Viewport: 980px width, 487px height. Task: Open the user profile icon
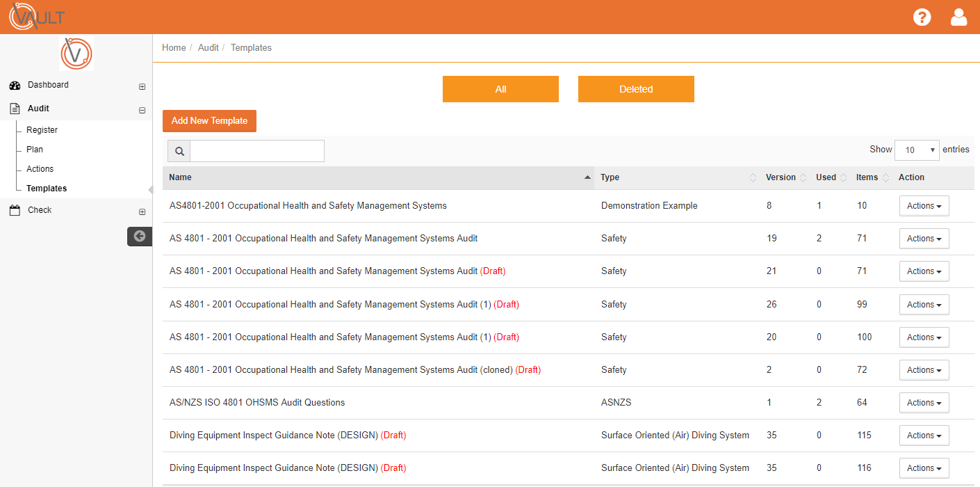click(958, 17)
